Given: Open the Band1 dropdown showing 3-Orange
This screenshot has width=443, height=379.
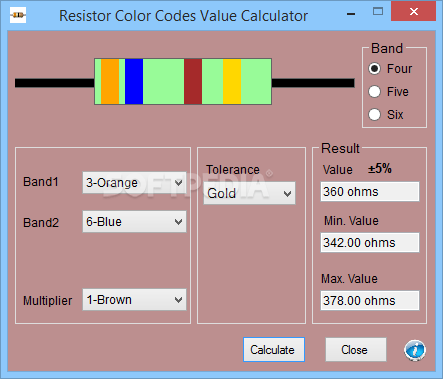Looking at the screenshot, I should 134,183.
